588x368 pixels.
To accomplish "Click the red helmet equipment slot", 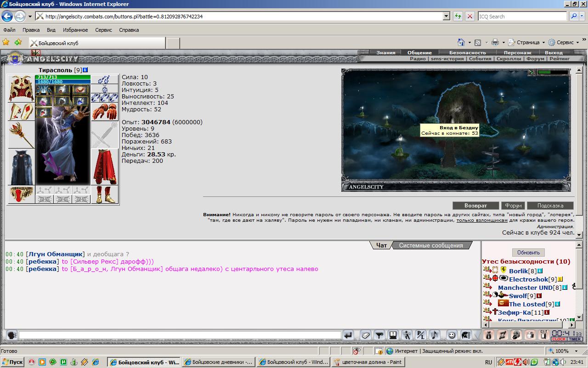I will [x=22, y=88].
